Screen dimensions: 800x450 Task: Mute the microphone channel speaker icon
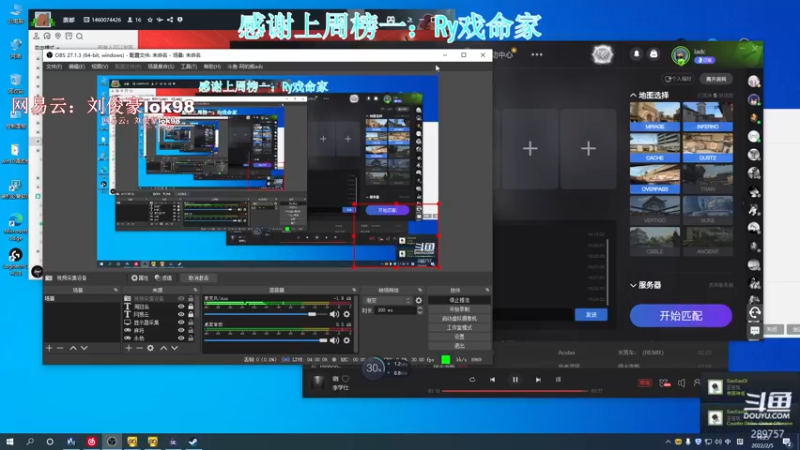334,314
